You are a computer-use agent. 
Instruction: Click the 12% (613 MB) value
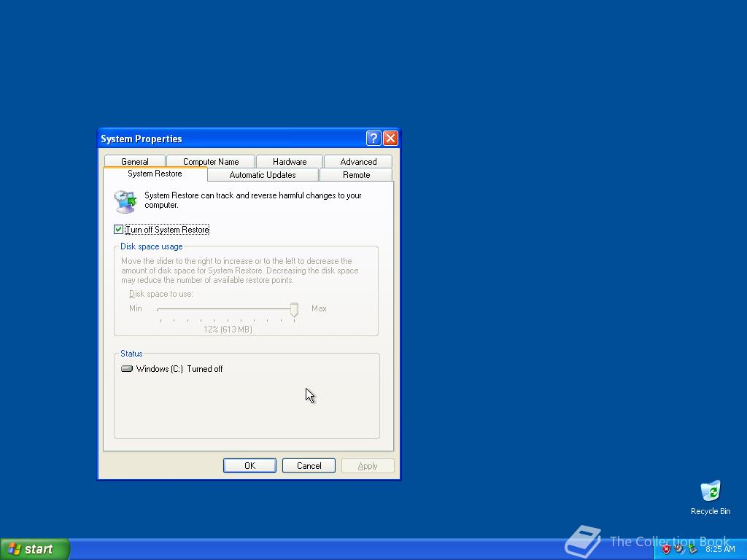click(x=228, y=330)
